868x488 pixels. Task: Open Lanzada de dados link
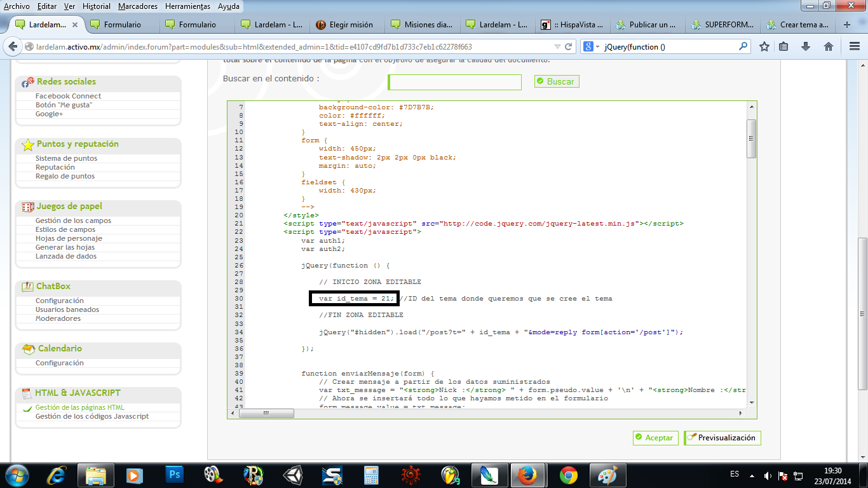point(66,256)
